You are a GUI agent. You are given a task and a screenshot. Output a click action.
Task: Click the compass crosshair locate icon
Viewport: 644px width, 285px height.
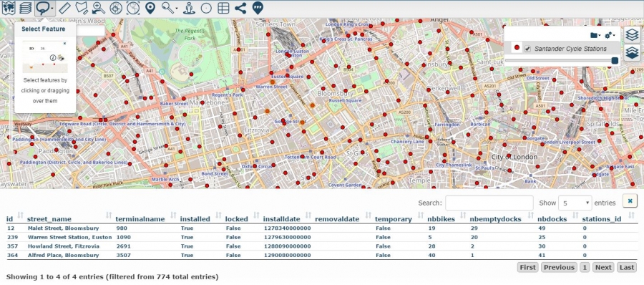point(116,8)
